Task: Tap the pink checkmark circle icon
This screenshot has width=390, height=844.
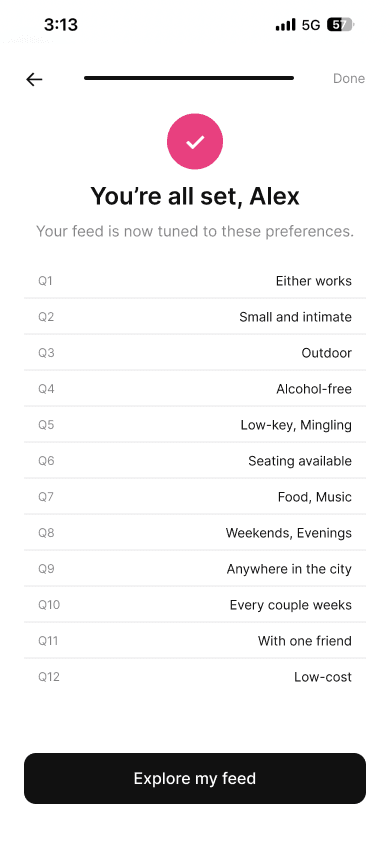Action: 195,142
